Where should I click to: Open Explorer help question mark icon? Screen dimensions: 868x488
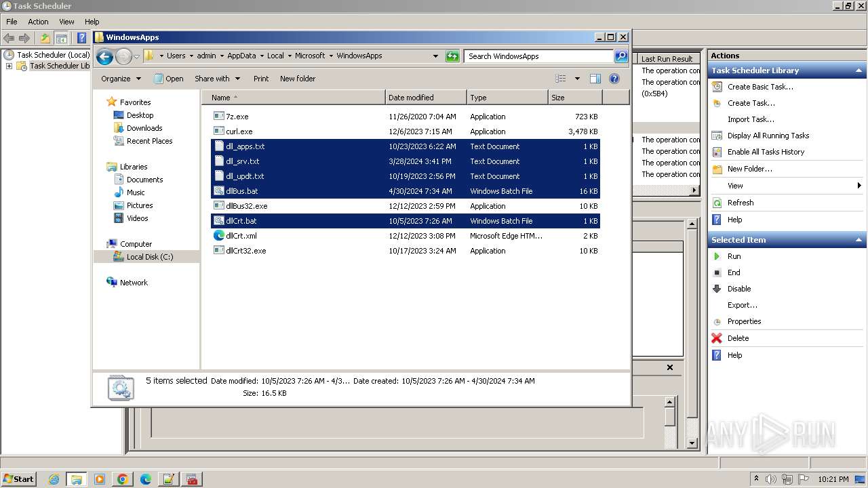tap(614, 79)
